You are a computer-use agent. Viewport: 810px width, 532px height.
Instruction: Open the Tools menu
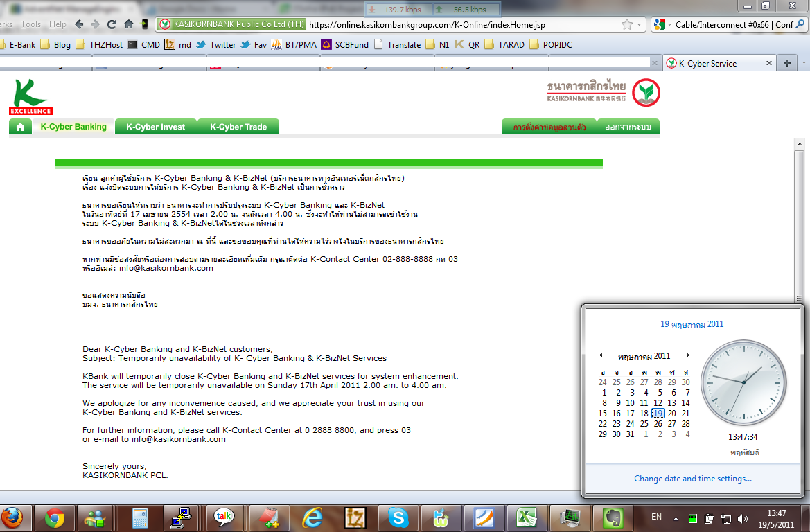tap(30, 24)
